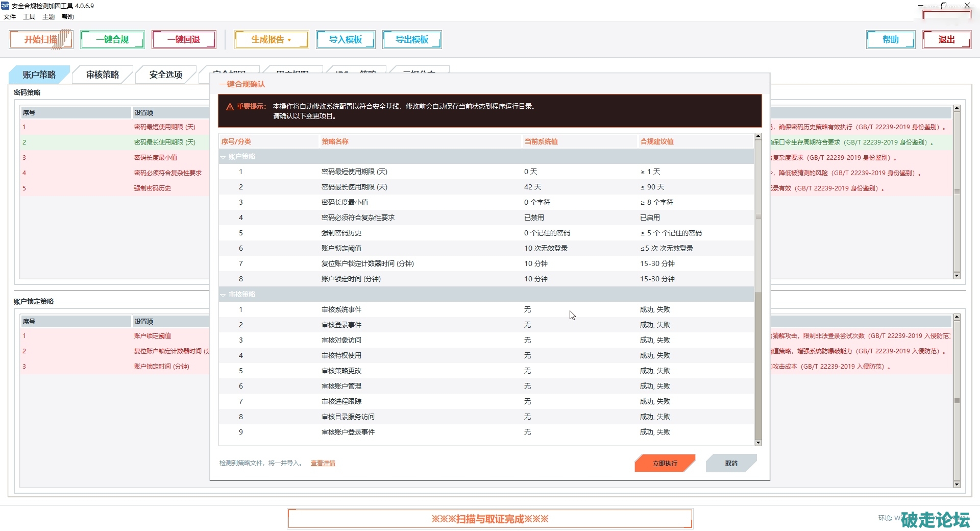This screenshot has width=980, height=531.
Task: Switch to the 审核策略 tab
Action: click(103, 75)
